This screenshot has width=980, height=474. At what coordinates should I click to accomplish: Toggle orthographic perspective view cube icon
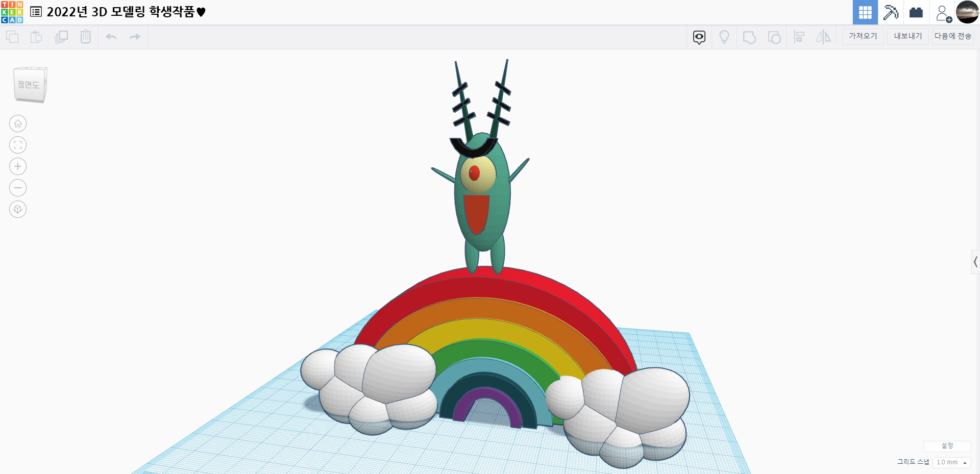click(x=18, y=209)
